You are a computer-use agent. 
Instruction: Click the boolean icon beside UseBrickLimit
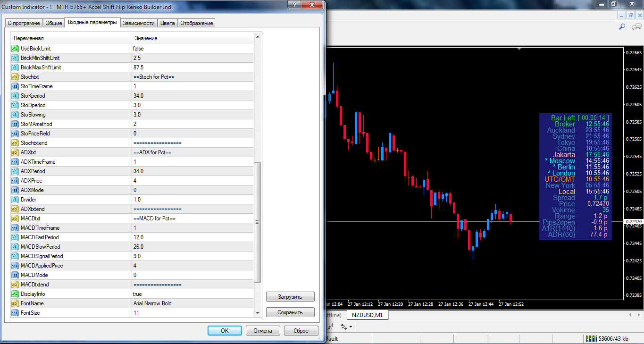15,49
